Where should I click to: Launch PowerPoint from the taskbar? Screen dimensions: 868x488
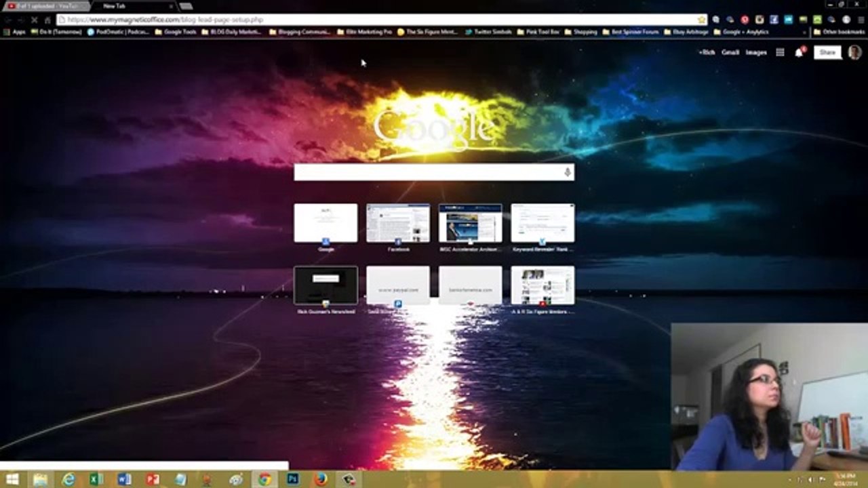click(153, 480)
